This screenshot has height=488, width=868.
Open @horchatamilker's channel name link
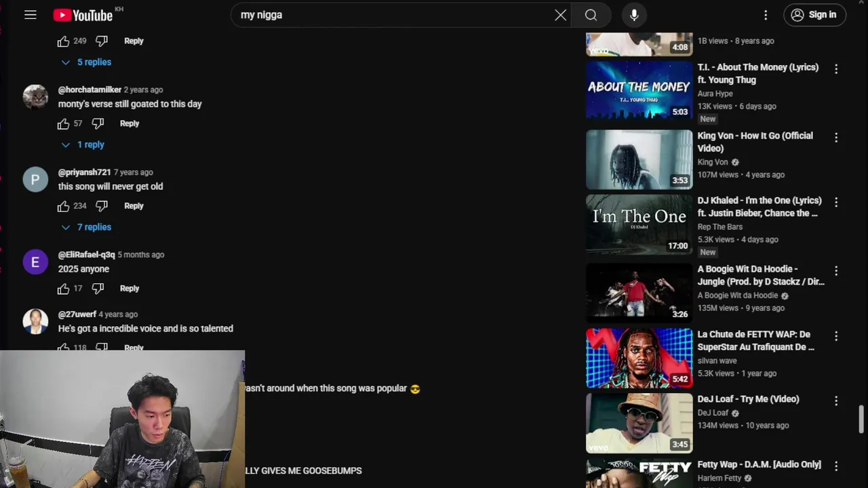point(90,90)
